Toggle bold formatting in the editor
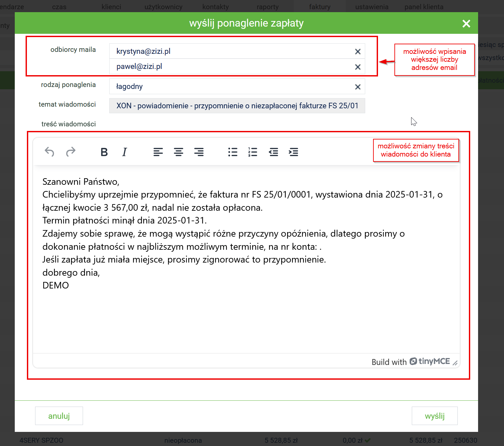This screenshot has height=446, width=504. coord(104,152)
